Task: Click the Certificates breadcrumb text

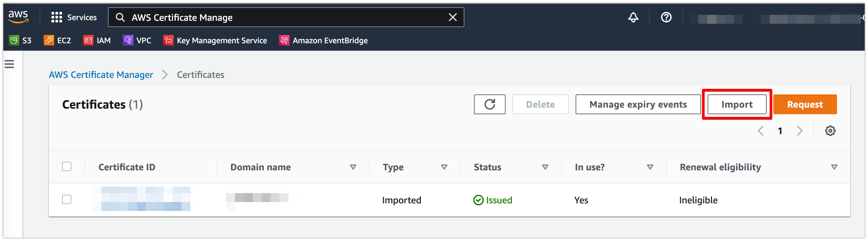Action: point(200,75)
